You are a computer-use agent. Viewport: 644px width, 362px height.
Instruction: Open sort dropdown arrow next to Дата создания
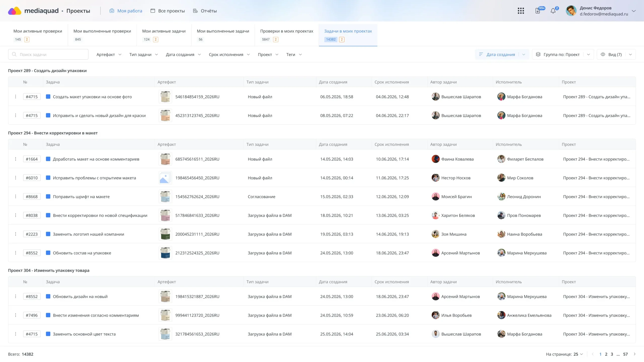click(x=524, y=54)
